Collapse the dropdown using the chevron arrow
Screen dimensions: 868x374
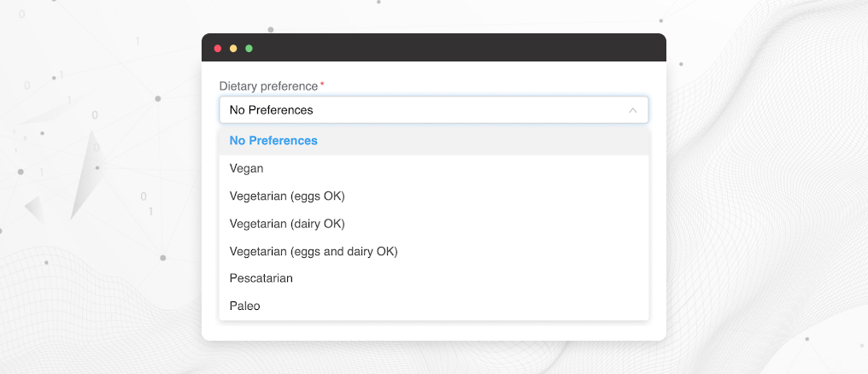pos(633,110)
